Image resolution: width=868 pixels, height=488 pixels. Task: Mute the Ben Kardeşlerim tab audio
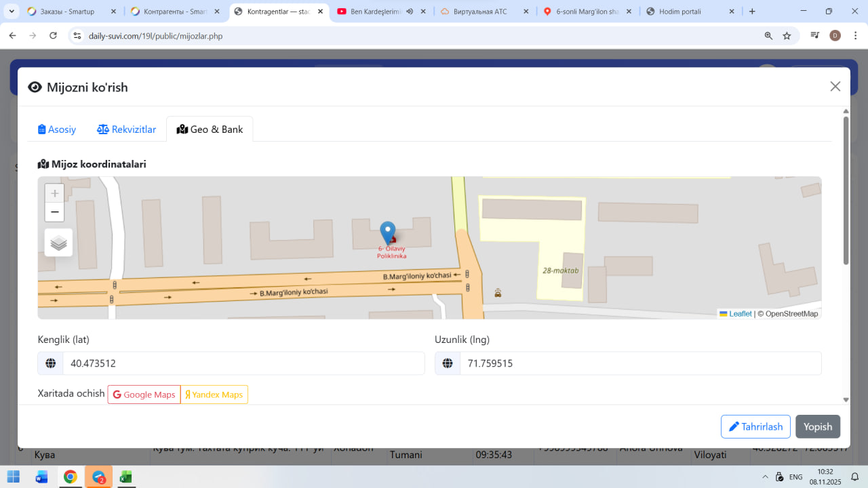point(410,12)
